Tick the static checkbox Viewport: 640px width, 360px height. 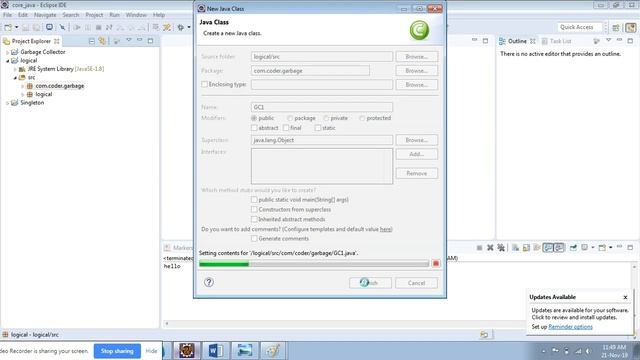click(x=318, y=128)
